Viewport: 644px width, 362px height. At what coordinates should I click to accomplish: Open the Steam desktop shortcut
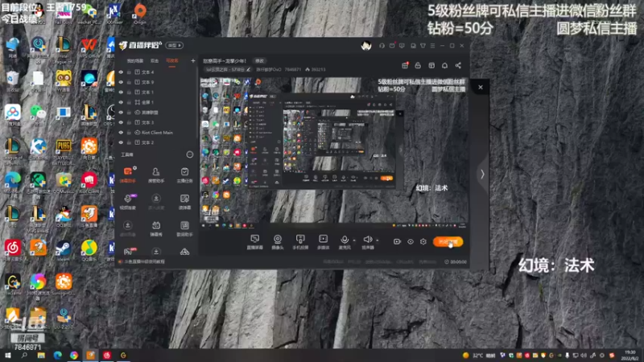tap(64, 251)
